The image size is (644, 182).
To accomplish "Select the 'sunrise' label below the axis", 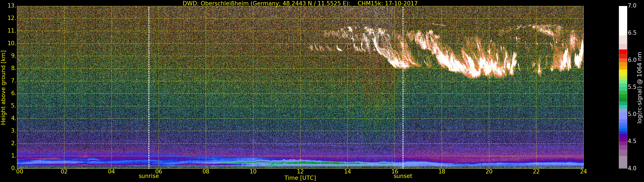I will pos(149,176).
